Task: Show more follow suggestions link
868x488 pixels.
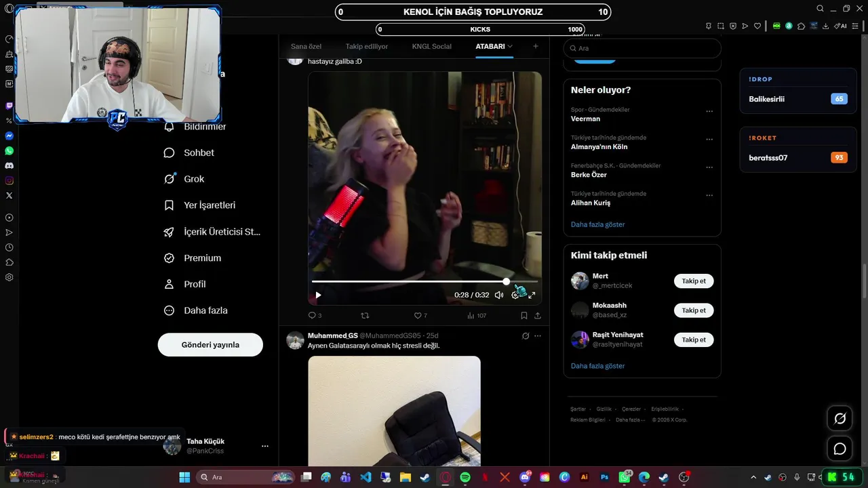Action: (x=598, y=366)
